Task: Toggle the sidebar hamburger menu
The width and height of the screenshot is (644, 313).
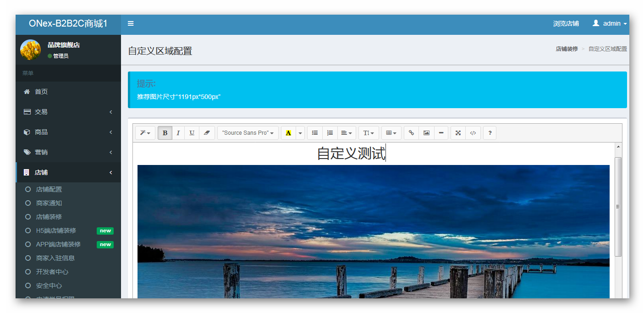Action: [x=131, y=23]
